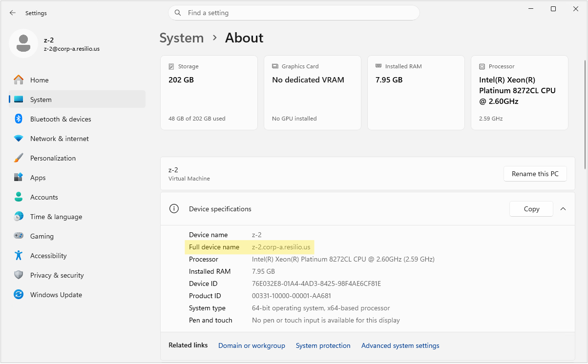Click the info icon beside Device specifications

pos(173,209)
